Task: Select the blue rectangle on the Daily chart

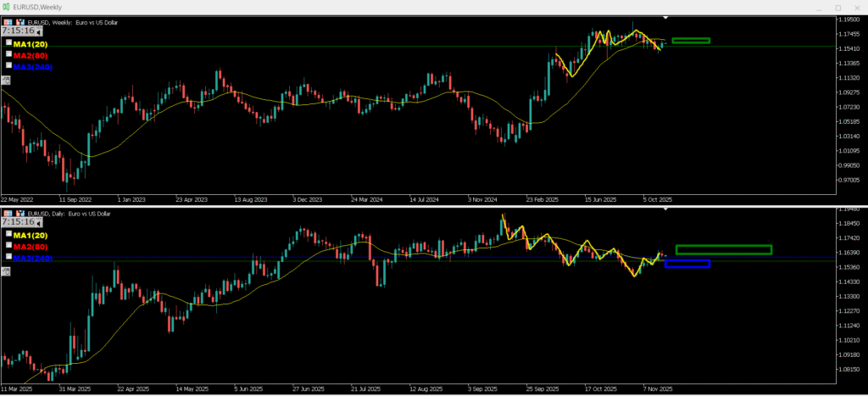Action: (x=687, y=265)
